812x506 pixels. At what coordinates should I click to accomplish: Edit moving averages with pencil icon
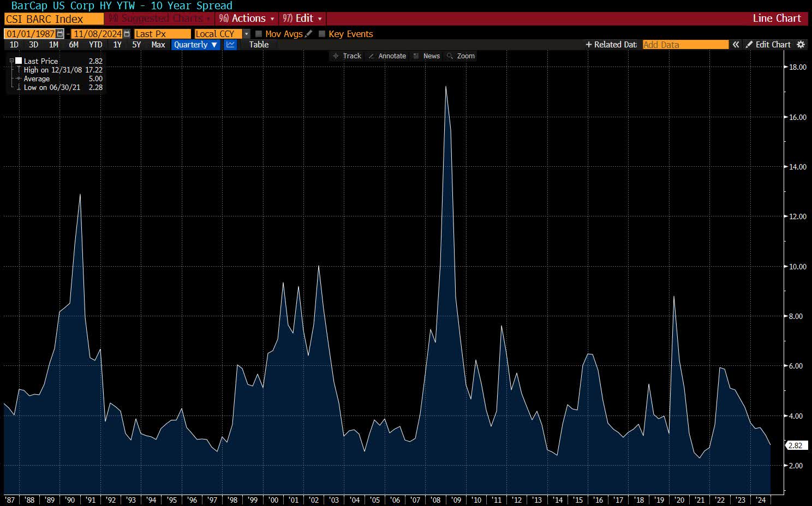coord(309,34)
